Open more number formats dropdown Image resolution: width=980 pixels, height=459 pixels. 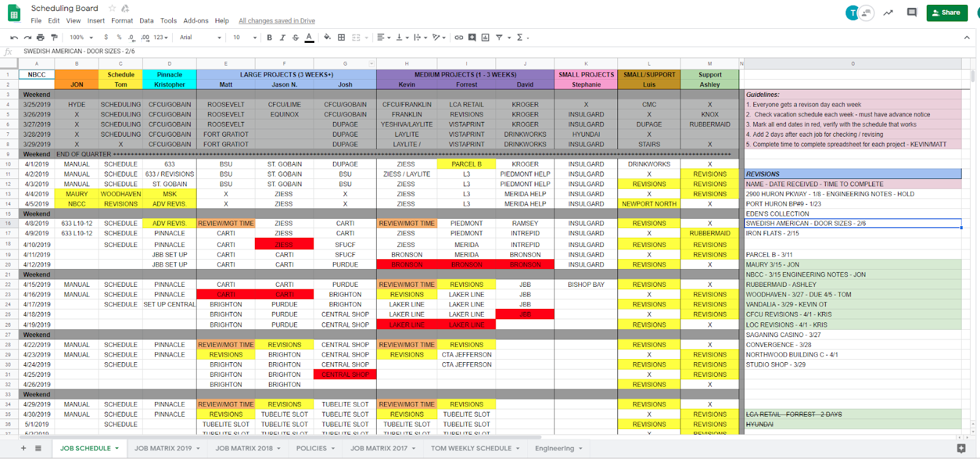pos(160,37)
